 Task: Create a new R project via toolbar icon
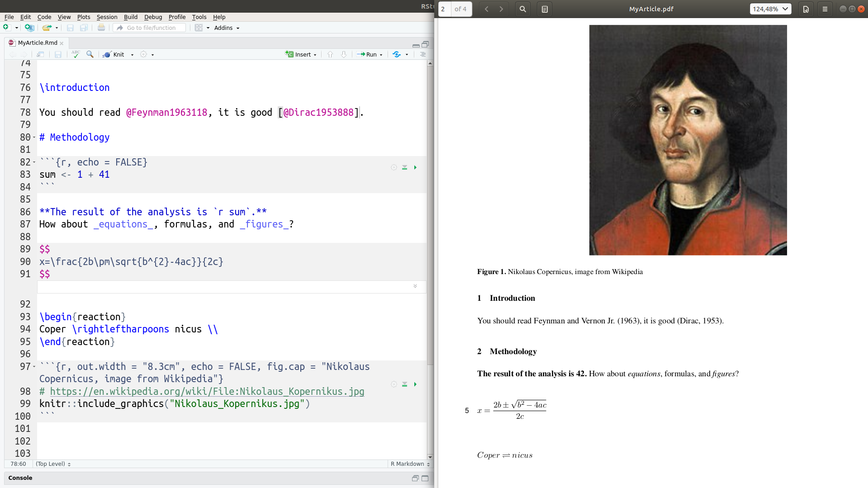(x=29, y=28)
